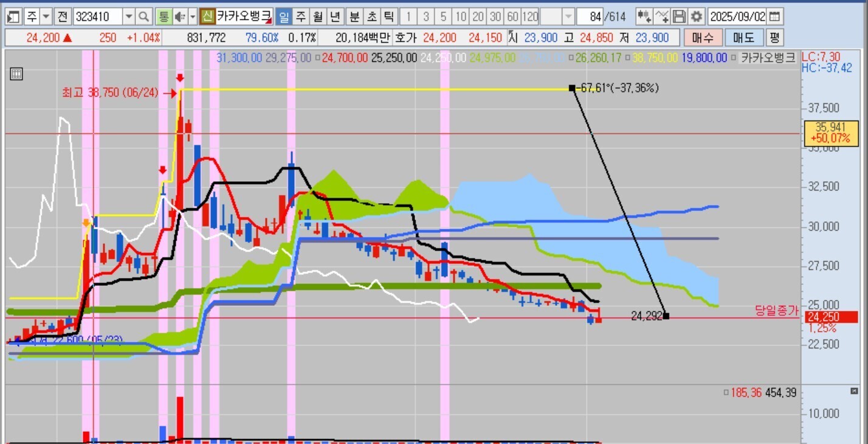Open the chart settings gear icon
This screenshot has height=444, width=868.
tap(697, 16)
